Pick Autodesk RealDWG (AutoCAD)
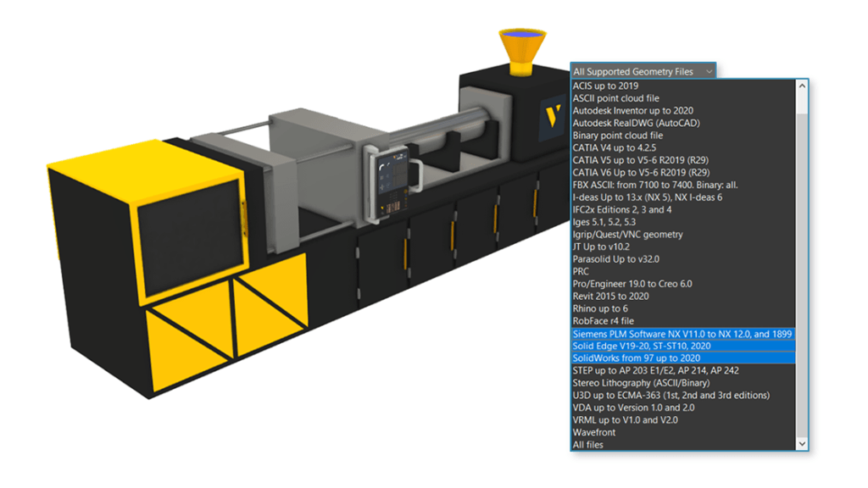 pos(684,123)
